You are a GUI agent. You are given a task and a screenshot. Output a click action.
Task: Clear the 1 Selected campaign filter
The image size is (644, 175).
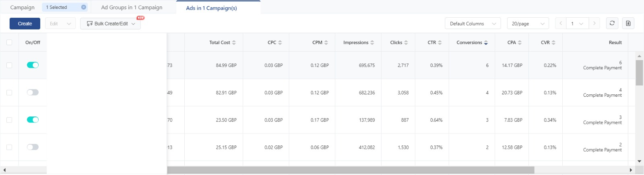(84, 7)
